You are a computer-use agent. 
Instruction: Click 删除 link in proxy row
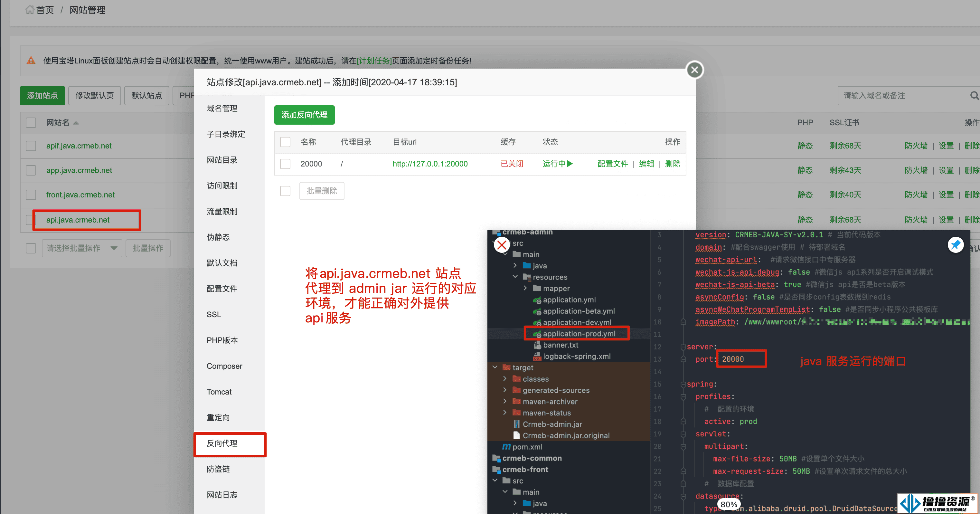(x=673, y=164)
